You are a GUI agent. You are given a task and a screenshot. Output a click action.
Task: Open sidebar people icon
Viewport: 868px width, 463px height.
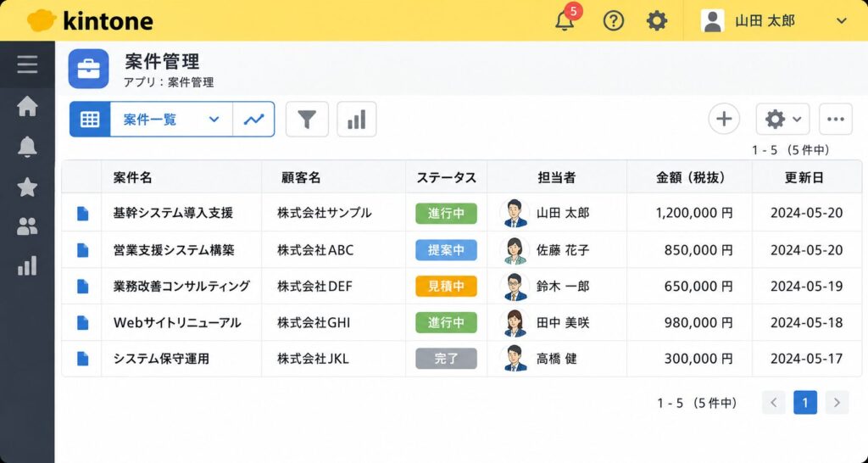(27, 226)
